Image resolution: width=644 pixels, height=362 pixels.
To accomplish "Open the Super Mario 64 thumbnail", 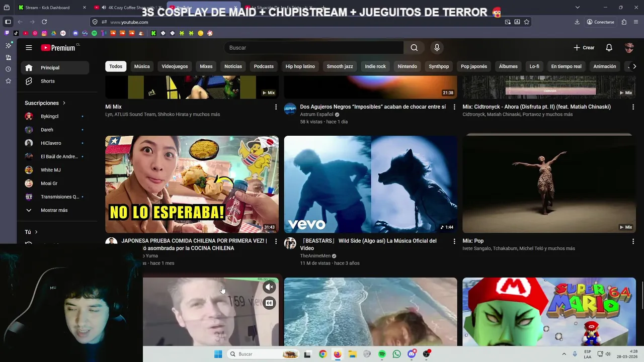I will [549, 312].
